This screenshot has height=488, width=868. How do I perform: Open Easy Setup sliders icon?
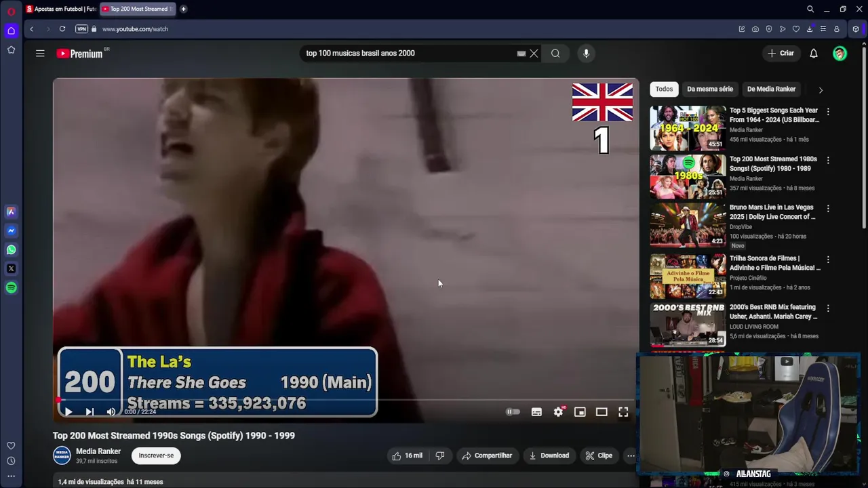[823, 29]
